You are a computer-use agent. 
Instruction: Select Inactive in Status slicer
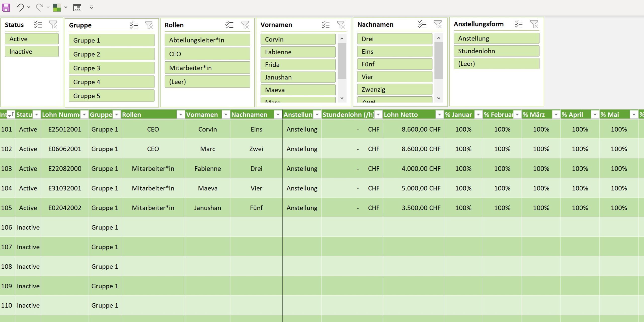(32, 52)
